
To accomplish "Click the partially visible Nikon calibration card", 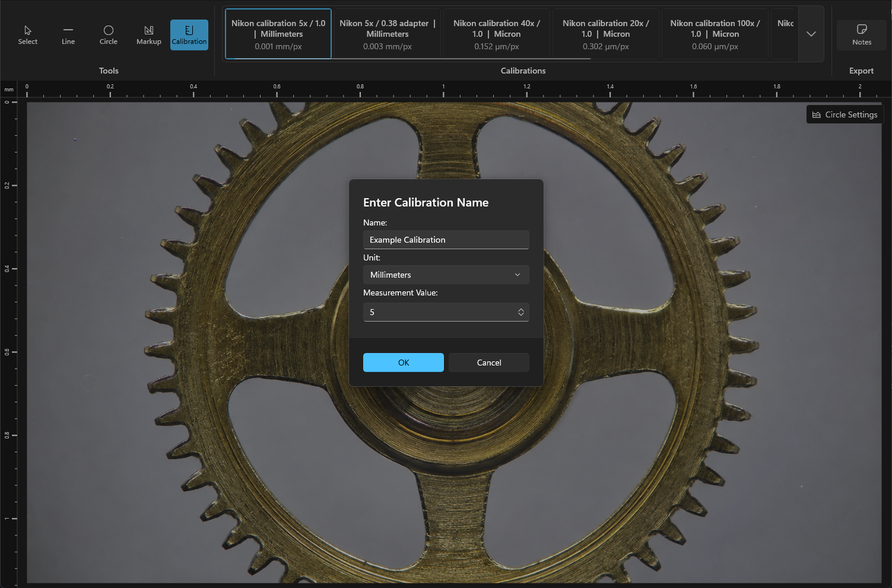I will click(x=785, y=34).
